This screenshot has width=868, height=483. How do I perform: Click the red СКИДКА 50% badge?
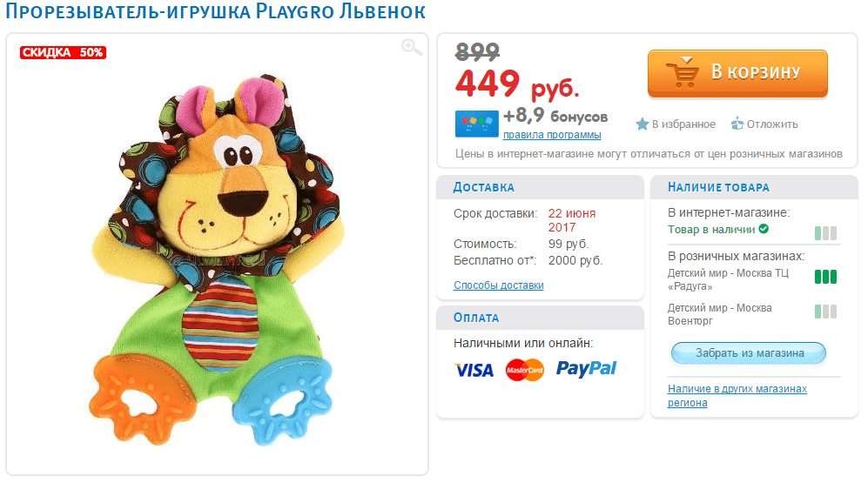pos(63,52)
